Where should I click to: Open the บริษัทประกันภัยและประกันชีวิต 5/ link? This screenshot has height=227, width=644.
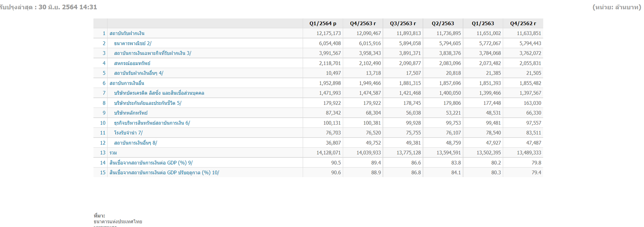point(148,103)
